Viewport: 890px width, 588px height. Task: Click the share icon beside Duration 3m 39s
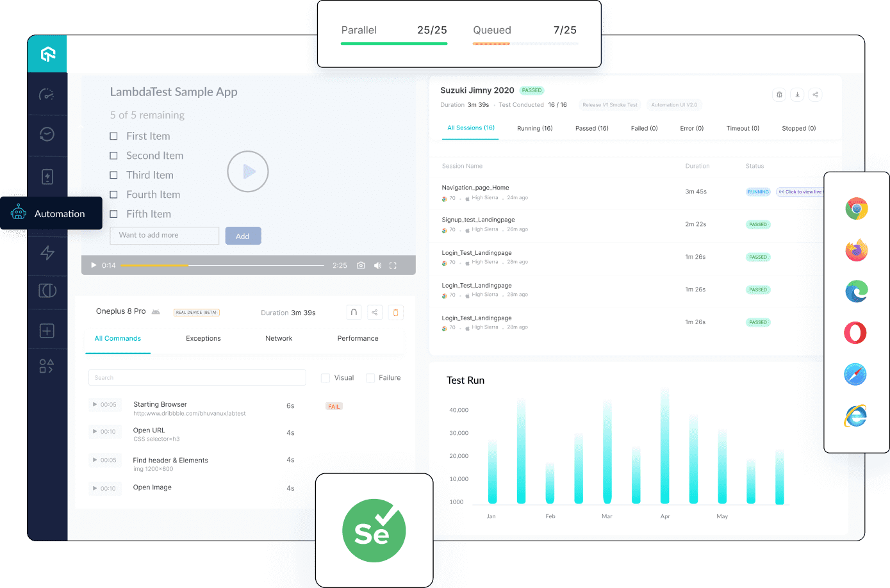point(375,313)
